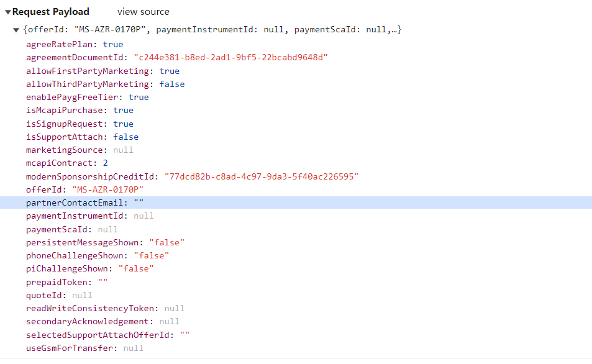Click the secondaryAcknowledgement: null row
The height and width of the screenshot is (364, 592).
102,321
